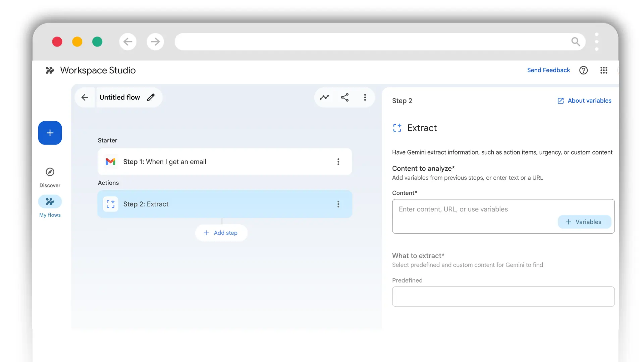Image resolution: width=644 pixels, height=362 pixels.
Task: Rename the flow using the pencil icon
Action: (151, 97)
